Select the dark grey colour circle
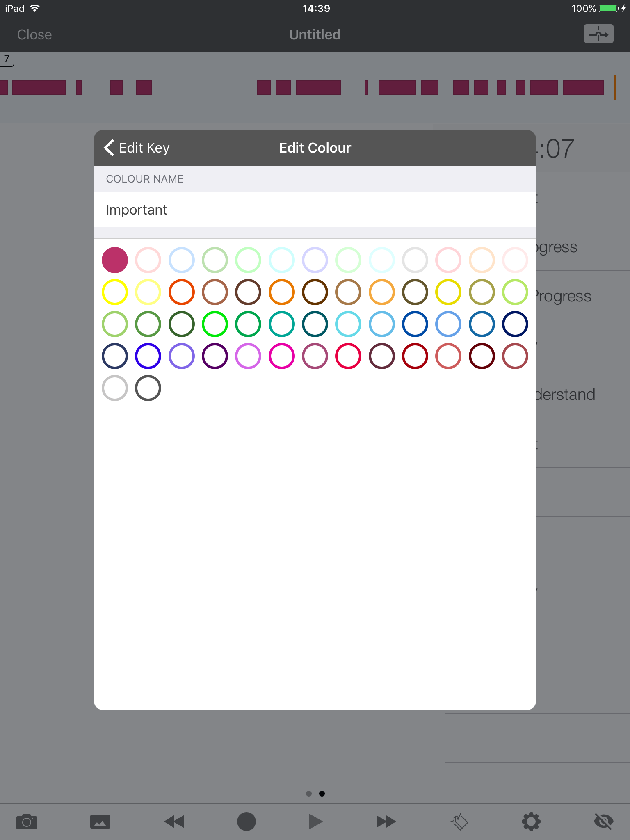Image resolution: width=630 pixels, height=840 pixels. (x=148, y=388)
